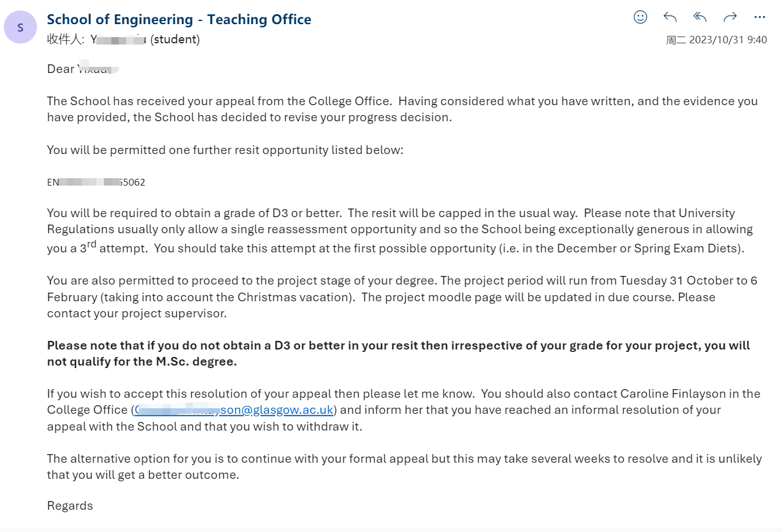Click the 'Regards' sign-off text
The width and height of the screenshot is (783, 532).
tap(70, 505)
